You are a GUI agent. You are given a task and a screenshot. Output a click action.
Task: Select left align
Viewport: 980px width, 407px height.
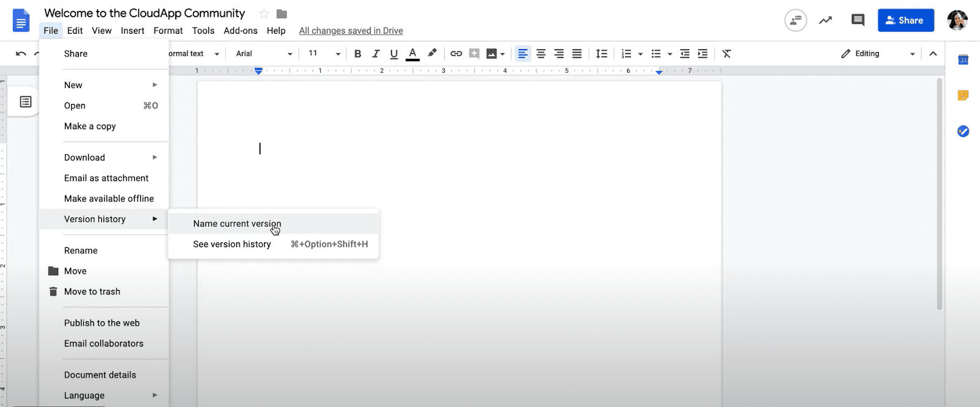(522, 54)
